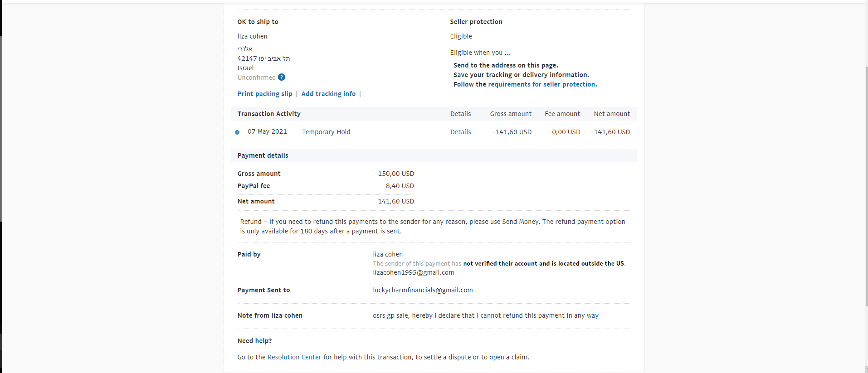Click the PayPal fee label
This screenshot has height=373, width=868.
coord(254,186)
